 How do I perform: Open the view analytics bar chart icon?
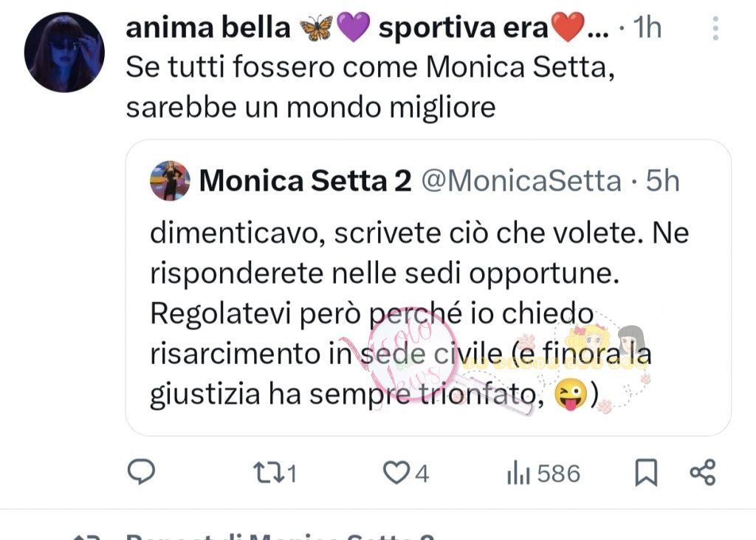pos(518,473)
